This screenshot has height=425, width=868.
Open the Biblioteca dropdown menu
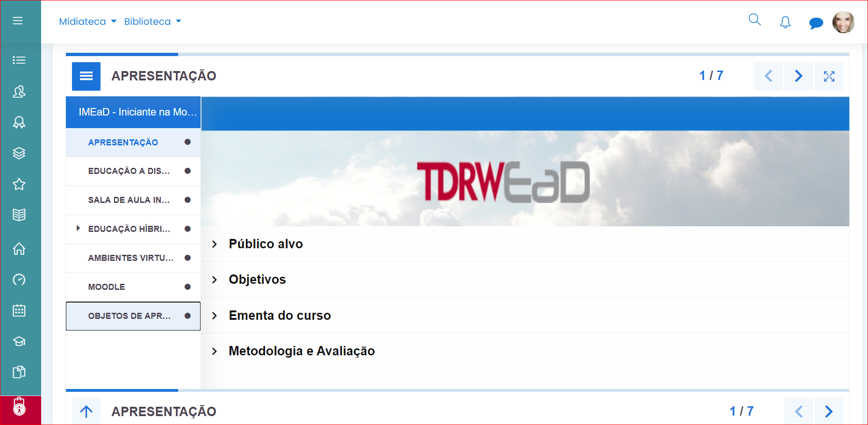(153, 22)
